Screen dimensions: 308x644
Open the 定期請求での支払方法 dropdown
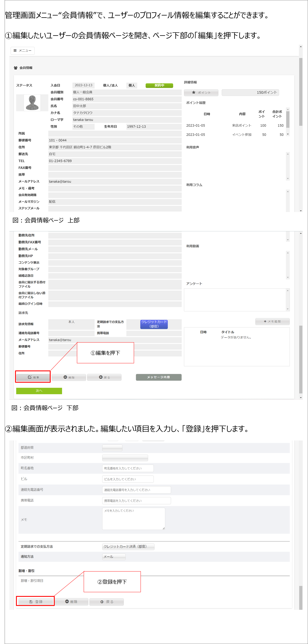point(128,547)
